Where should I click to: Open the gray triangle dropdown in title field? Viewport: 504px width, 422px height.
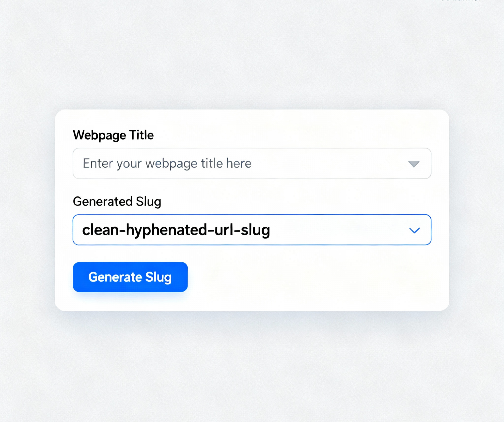pos(414,164)
